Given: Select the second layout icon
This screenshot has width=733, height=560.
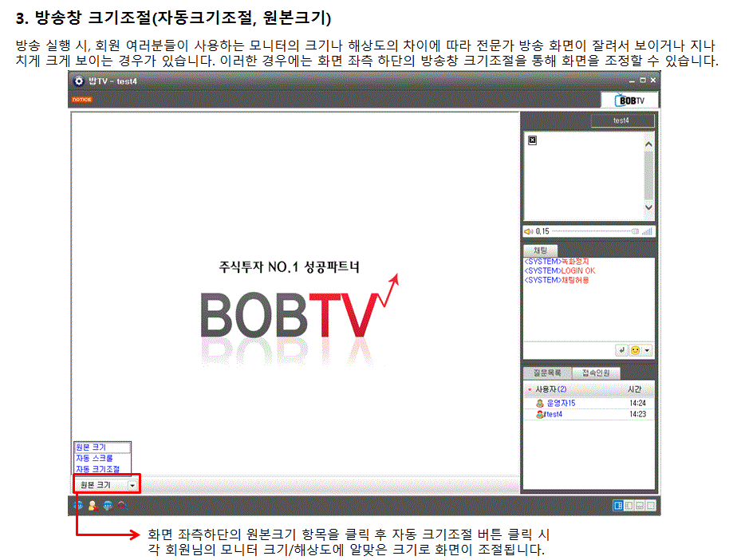Looking at the screenshot, I should pos(629,505).
